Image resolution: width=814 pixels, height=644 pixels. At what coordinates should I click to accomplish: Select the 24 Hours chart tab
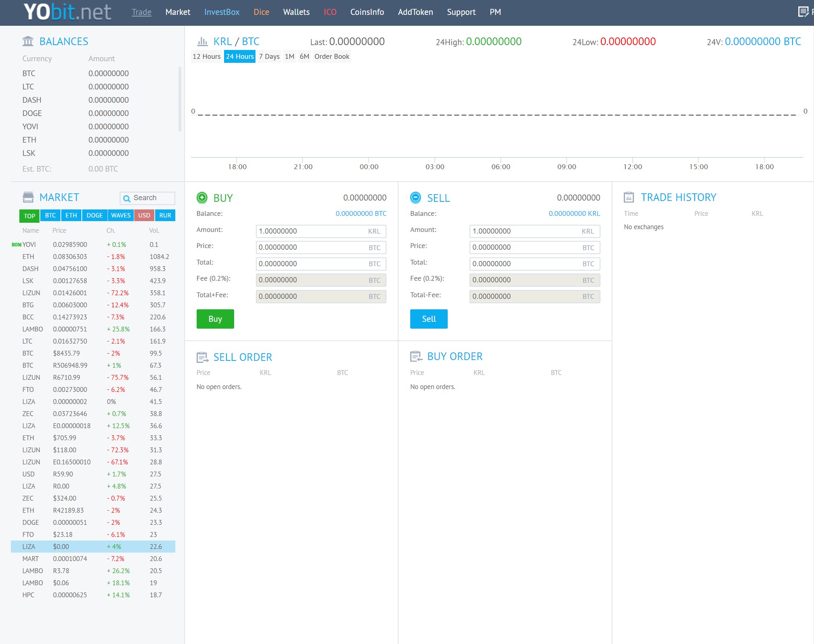pyautogui.click(x=240, y=56)
